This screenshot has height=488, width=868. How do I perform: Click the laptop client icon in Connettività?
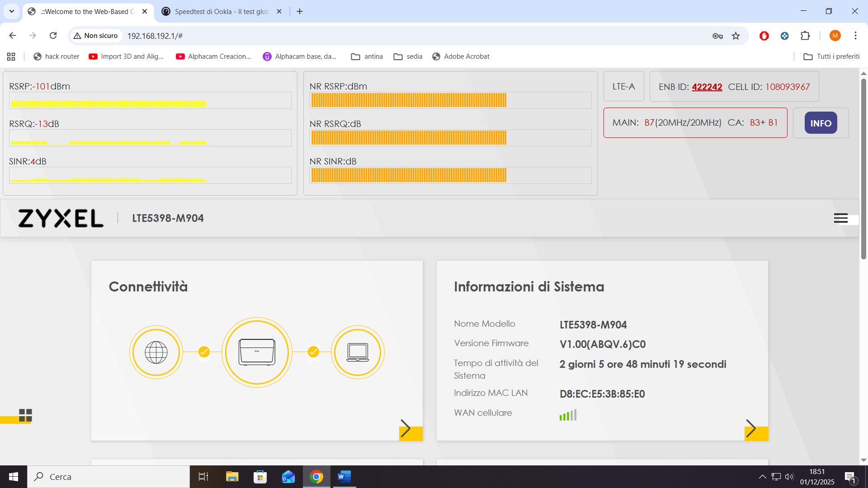[358, 352]
